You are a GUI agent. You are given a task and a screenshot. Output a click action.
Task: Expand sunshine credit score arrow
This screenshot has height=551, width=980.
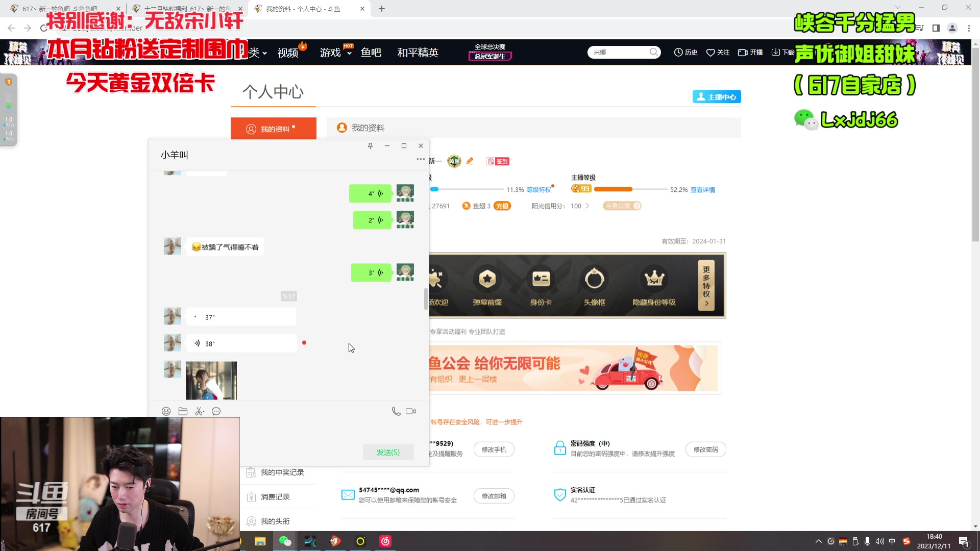click(587, 206)
